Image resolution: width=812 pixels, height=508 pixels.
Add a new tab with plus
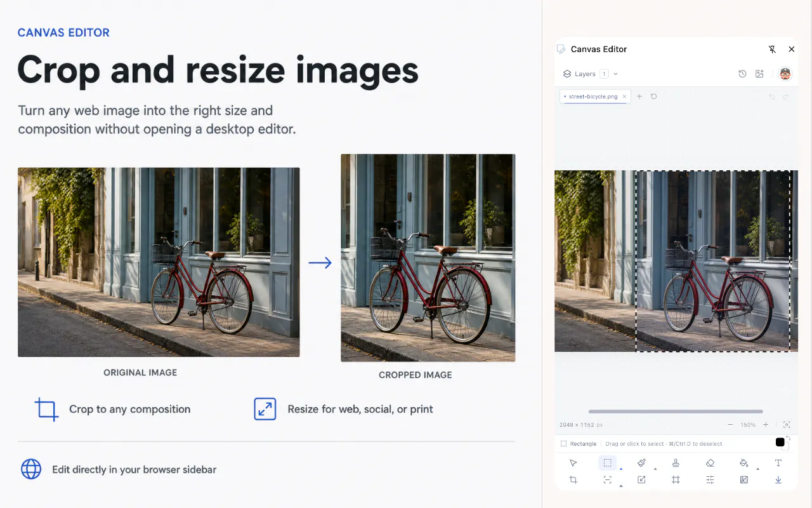[x=639, y=97]
